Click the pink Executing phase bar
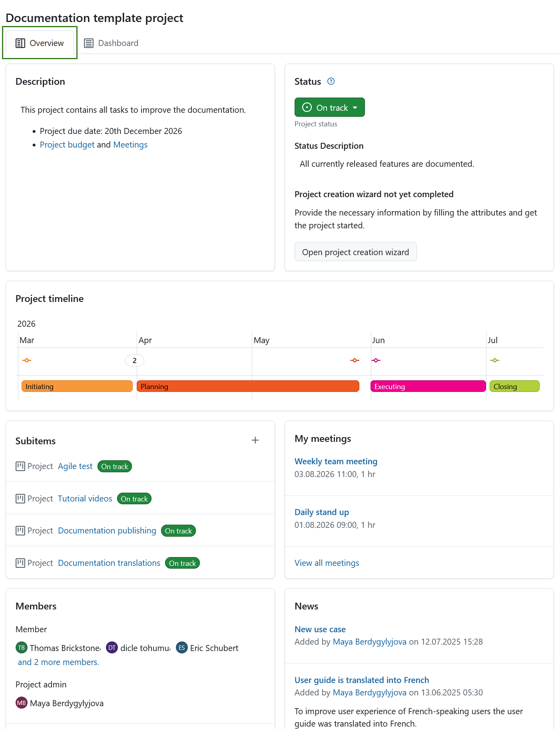This screenshot has height=729, width=560. pos(428,386)
